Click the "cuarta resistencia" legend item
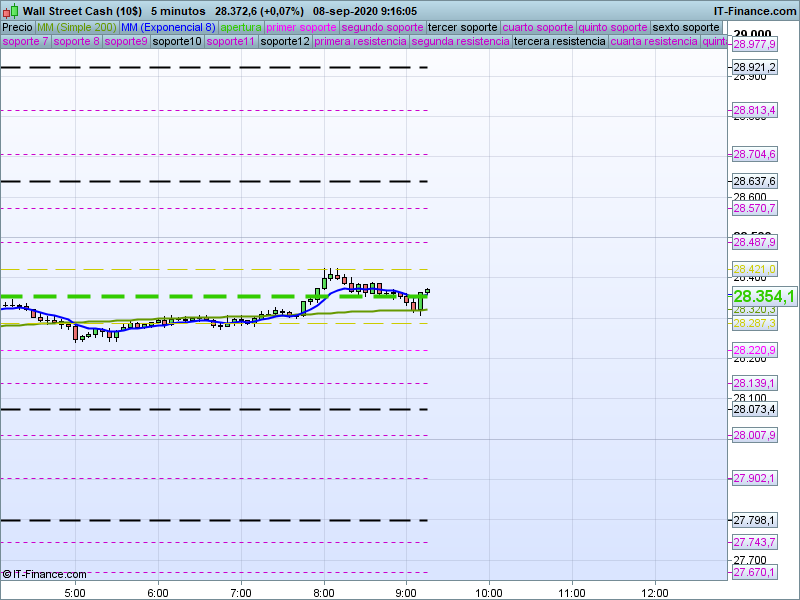The height and width of the screenshot is (600, 800). 654,42
